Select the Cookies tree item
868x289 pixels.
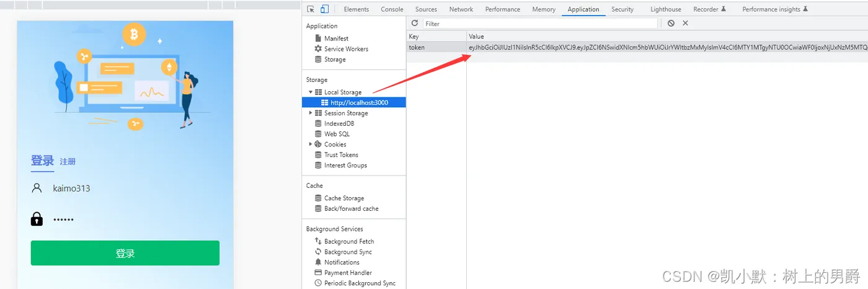(x=335, y=144)
